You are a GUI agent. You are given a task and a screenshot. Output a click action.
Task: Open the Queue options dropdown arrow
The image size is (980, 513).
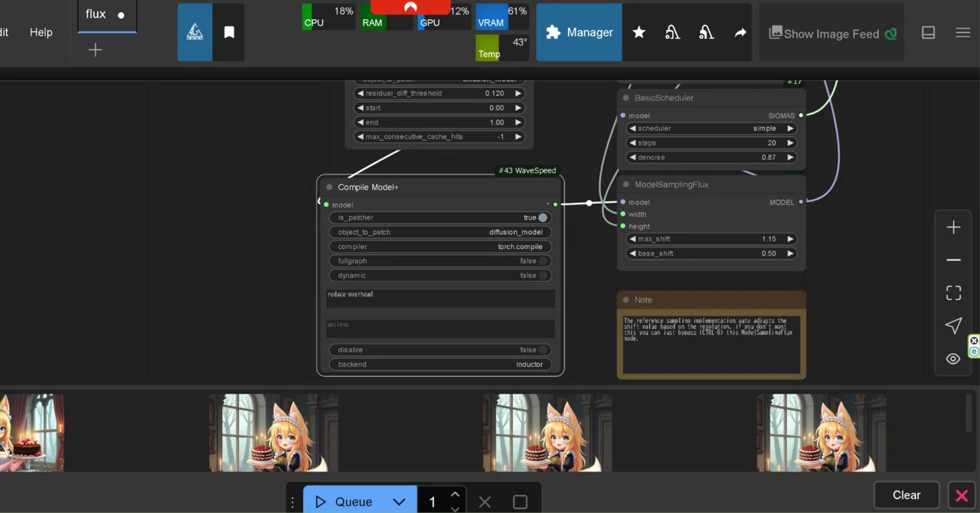[x=399, y=502]
